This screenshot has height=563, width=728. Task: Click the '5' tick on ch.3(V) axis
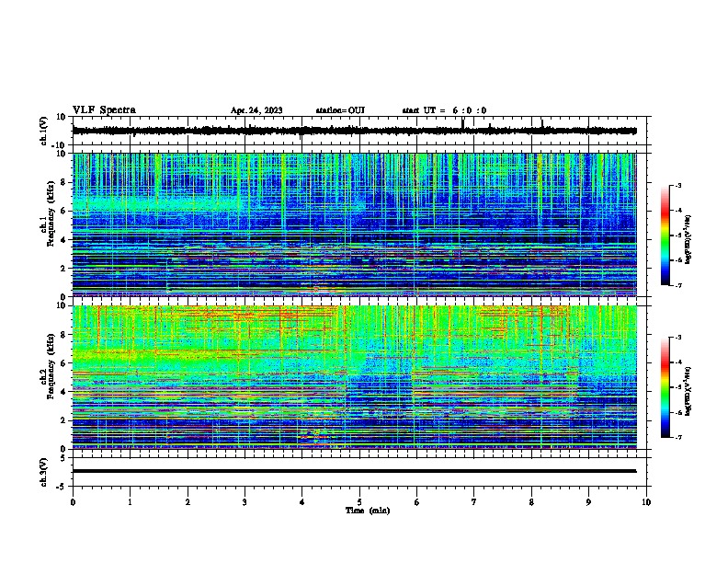click(64, 458)
